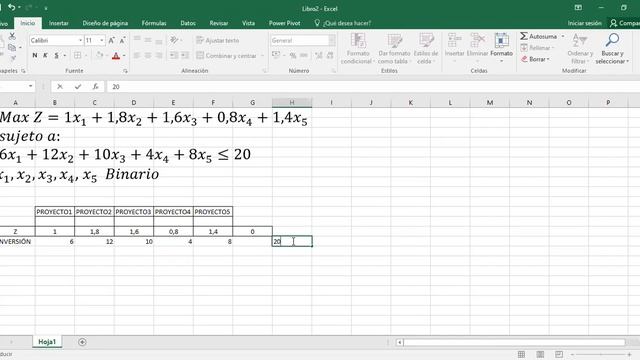Confirm entry with formula bar checkmark
Screen dimensions: 640x360
point(78,87)
